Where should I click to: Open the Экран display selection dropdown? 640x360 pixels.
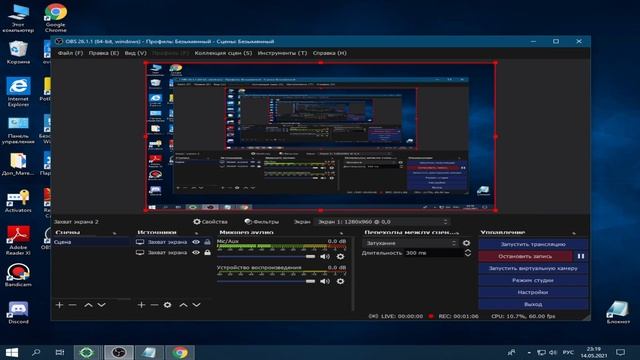(382, 222)
